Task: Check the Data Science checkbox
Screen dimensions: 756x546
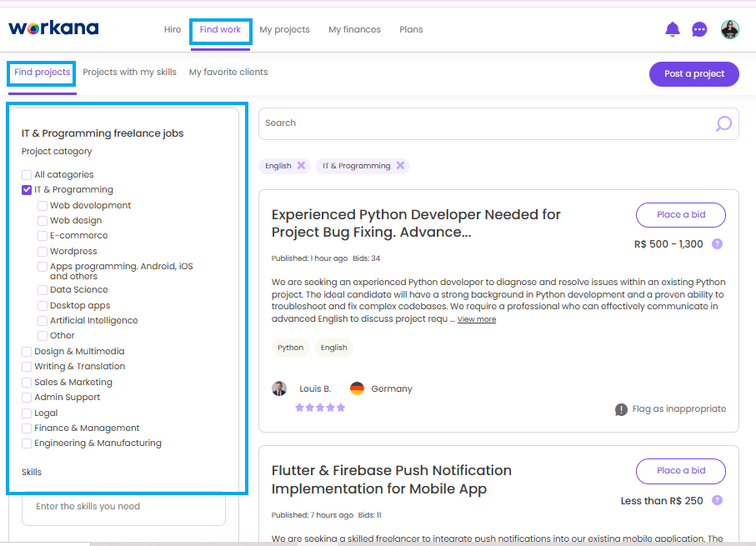Action: click(x=43, y=290)
